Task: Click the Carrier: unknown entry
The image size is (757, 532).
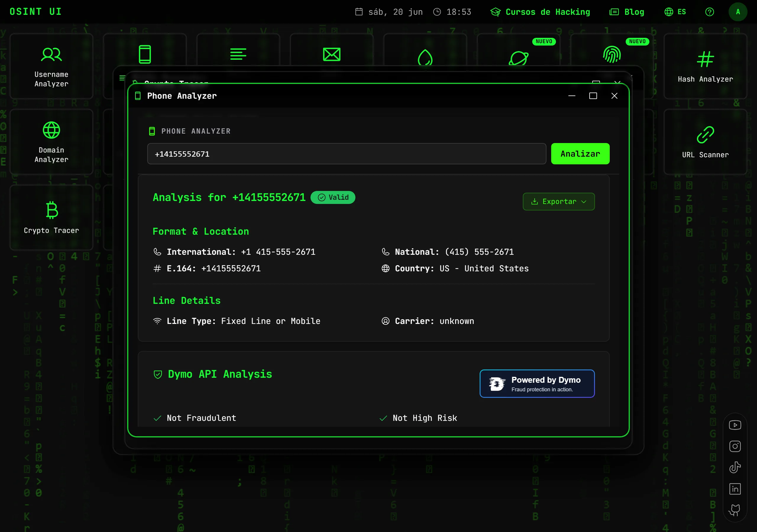Action: coord(428,321)
